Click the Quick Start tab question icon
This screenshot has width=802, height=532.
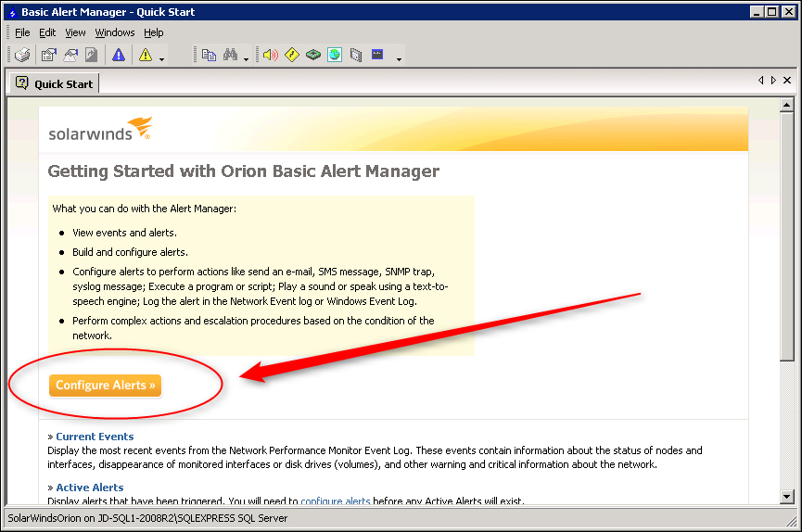coord(22,82)
